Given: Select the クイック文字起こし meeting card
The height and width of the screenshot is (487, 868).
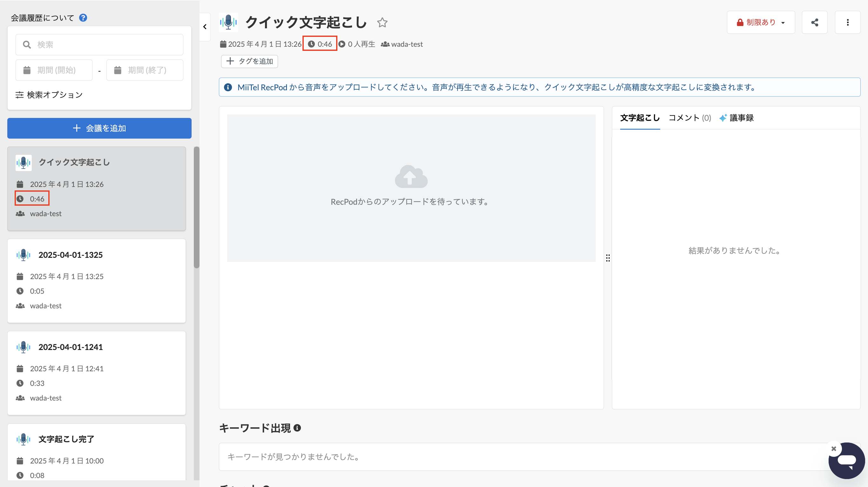Looking at the screenshot, I should [x=96, y=189].
